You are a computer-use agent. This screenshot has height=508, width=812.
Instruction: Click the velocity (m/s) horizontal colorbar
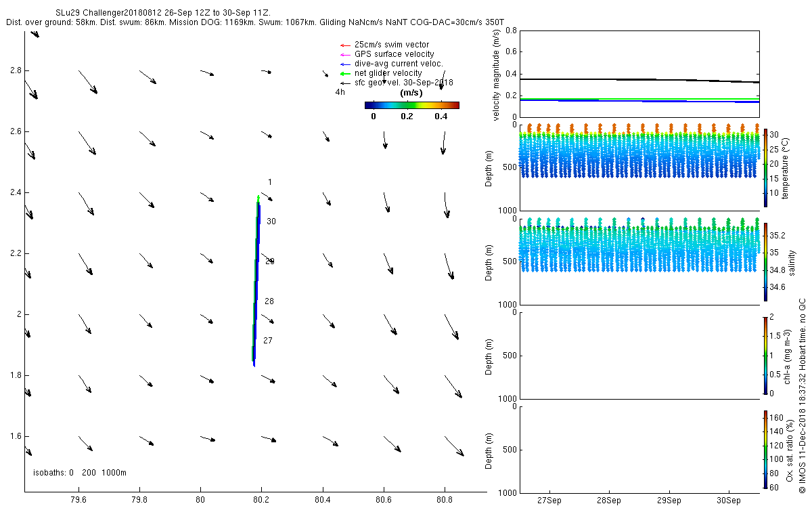coord(411,105)
